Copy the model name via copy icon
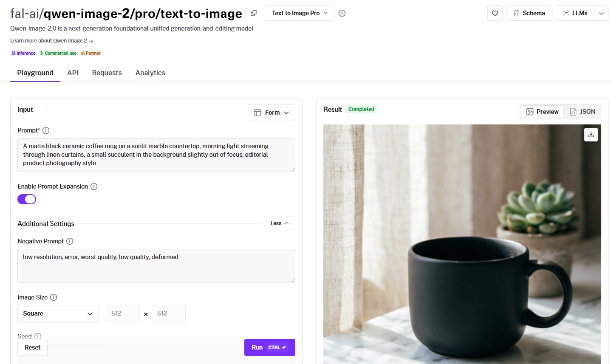The image size is (611, 364). 254,13
